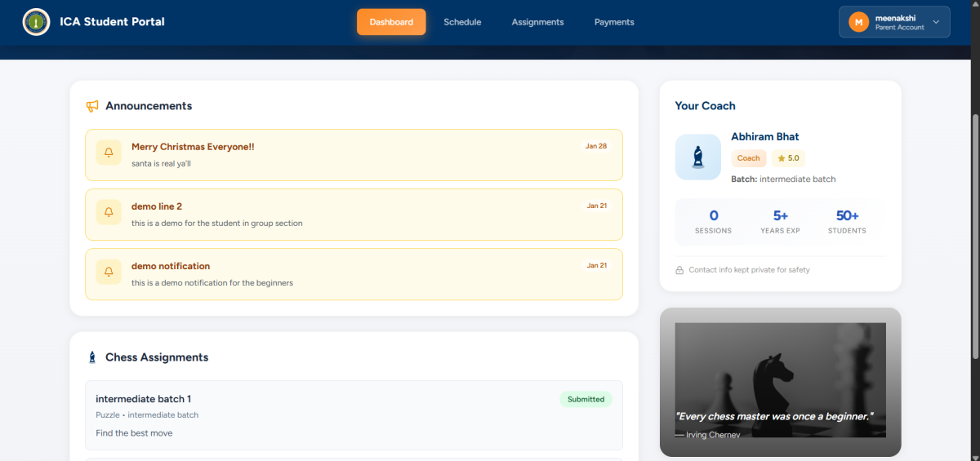Click the ICA academy logo icon
This screenshot has height=461, width=980.
[36, 22]
